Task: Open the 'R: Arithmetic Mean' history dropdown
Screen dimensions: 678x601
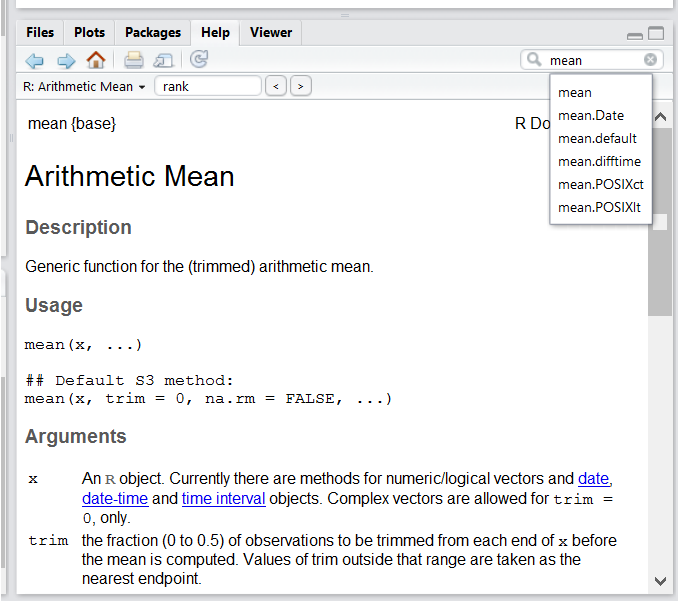Action: click(x=84, y=87)
